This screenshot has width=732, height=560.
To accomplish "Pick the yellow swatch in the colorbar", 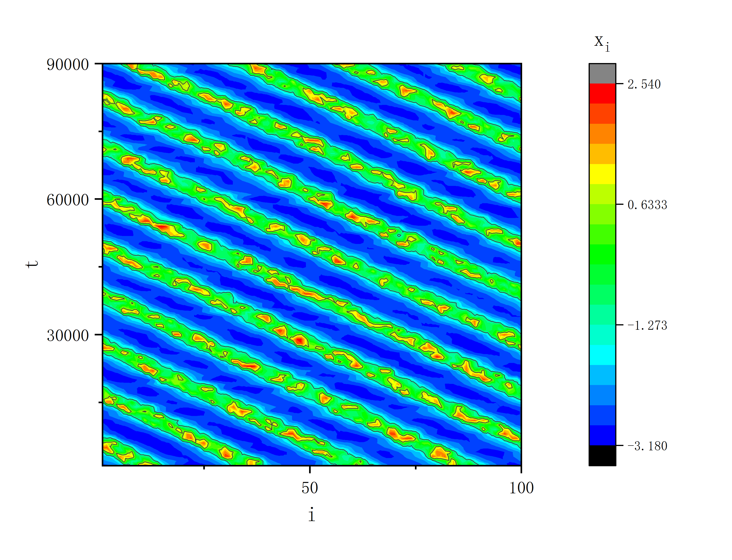I will (x=602, y=174).
